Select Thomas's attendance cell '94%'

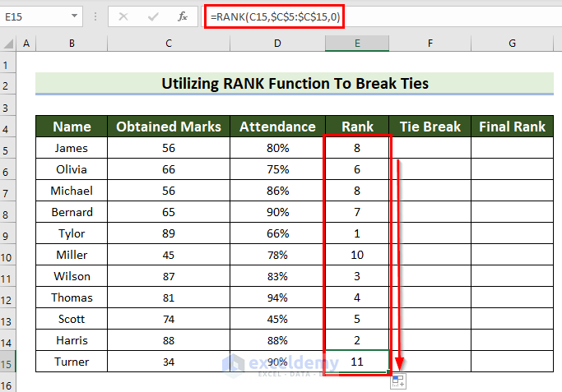pos(277,297)
